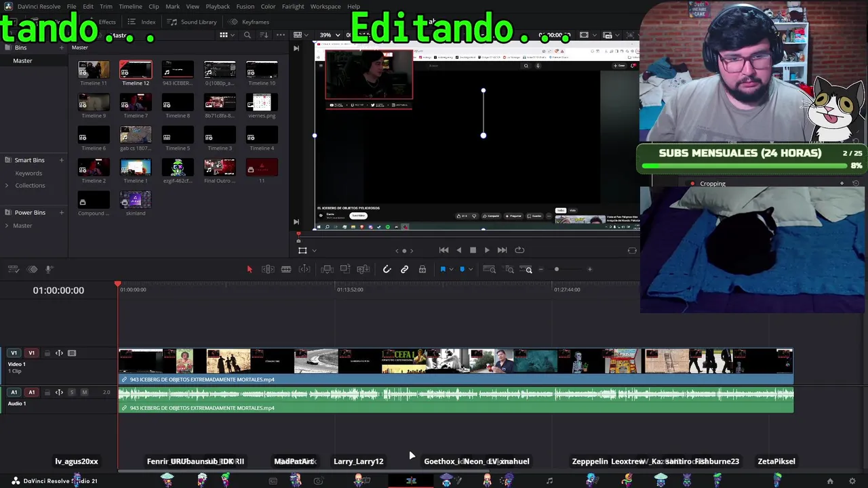This screenshot has height=488, width=868.
Task: Click the Insert Clip edit icon
Action: 327,269
